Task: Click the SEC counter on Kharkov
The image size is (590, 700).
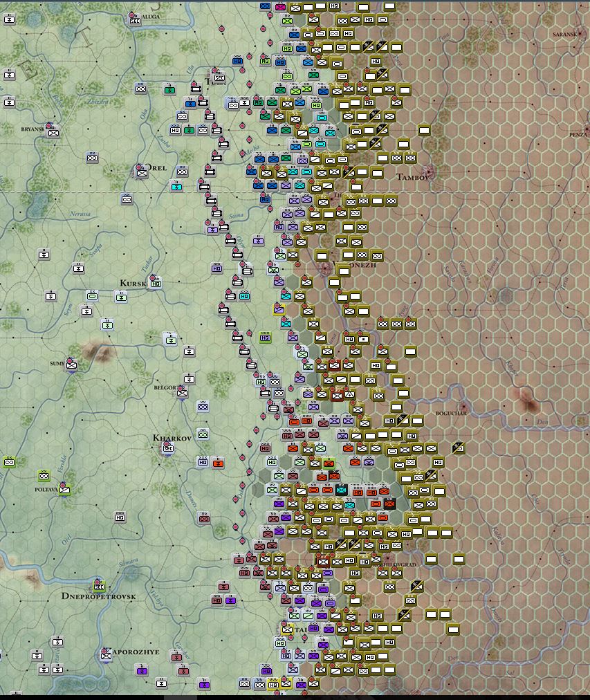Action: click(x=168, y=448)
